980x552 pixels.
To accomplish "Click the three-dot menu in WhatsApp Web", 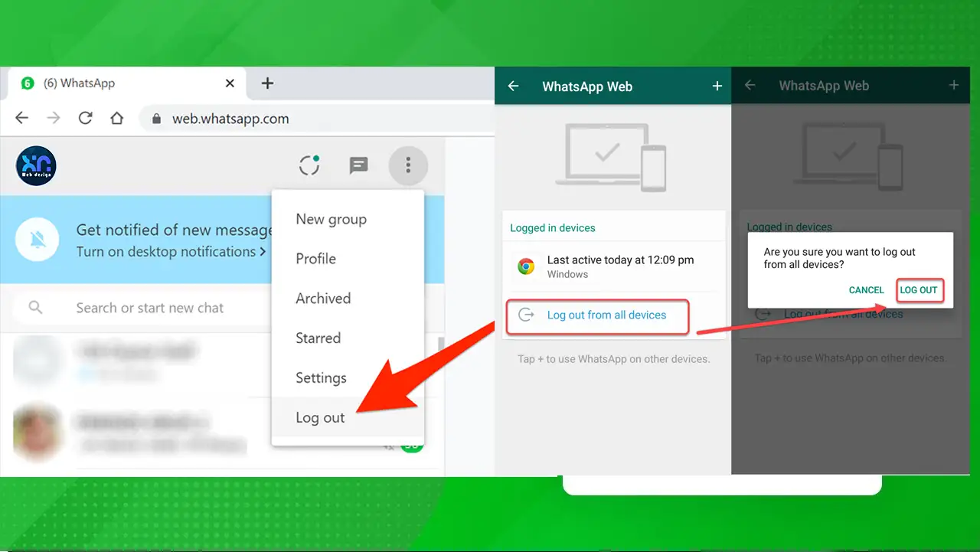I will pos(408,165).
